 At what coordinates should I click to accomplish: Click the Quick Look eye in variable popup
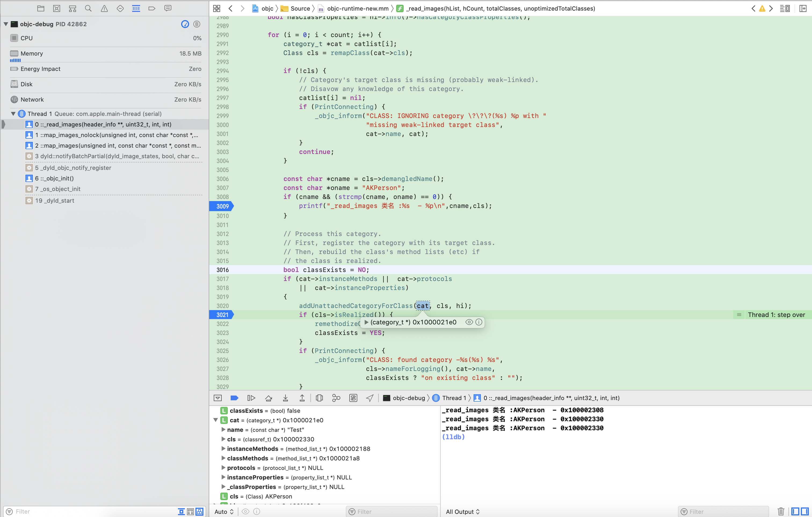click(x=469, y=322)
